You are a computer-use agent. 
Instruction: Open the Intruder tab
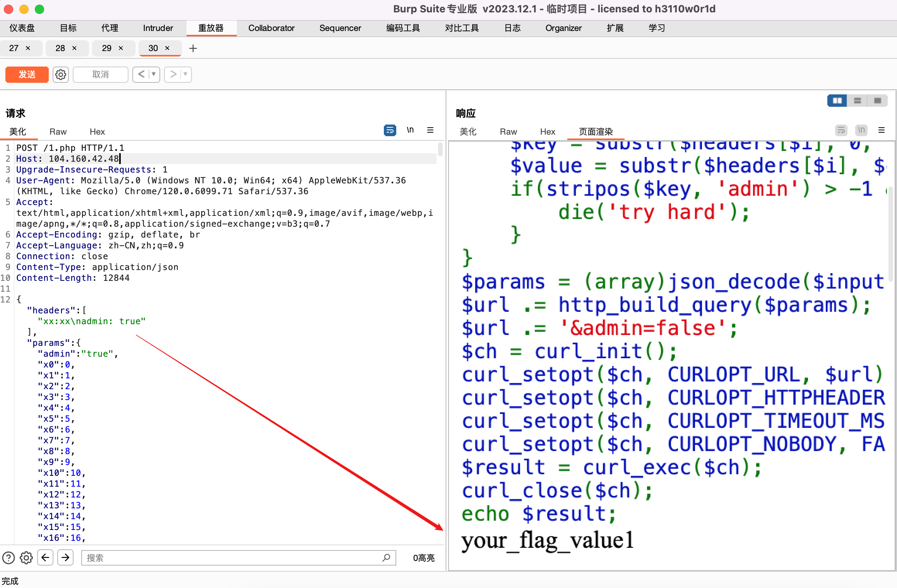pyautogui.click(x=158, y=28)
